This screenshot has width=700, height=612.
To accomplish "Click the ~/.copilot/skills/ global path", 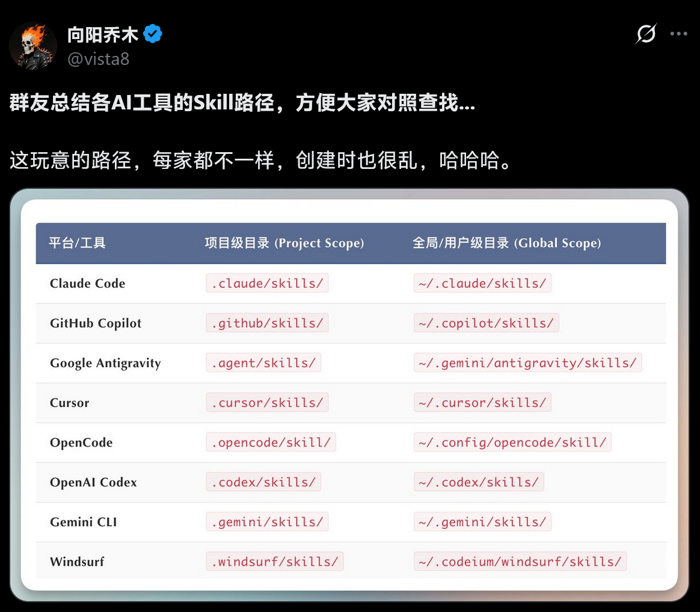I will (x=486, y=323).
